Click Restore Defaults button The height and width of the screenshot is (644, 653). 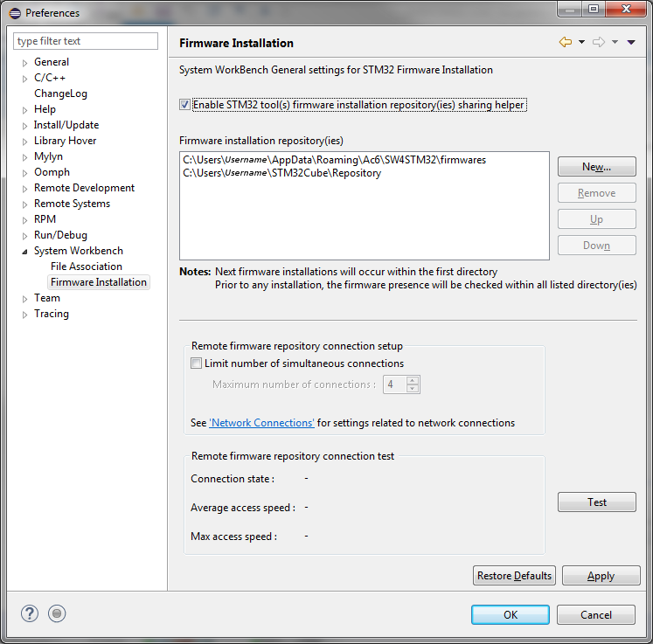tap(514, 576)
